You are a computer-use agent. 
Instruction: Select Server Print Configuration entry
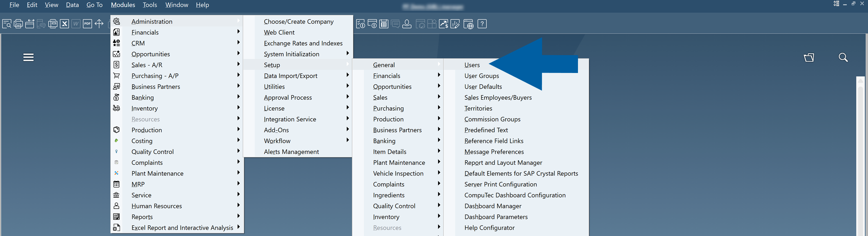[500, 184]
